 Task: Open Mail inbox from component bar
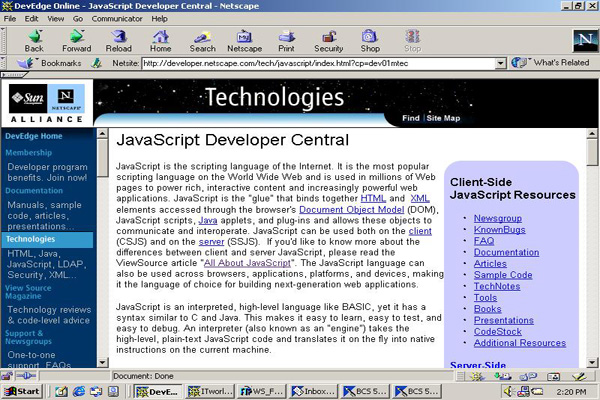[x=502, y=377]
